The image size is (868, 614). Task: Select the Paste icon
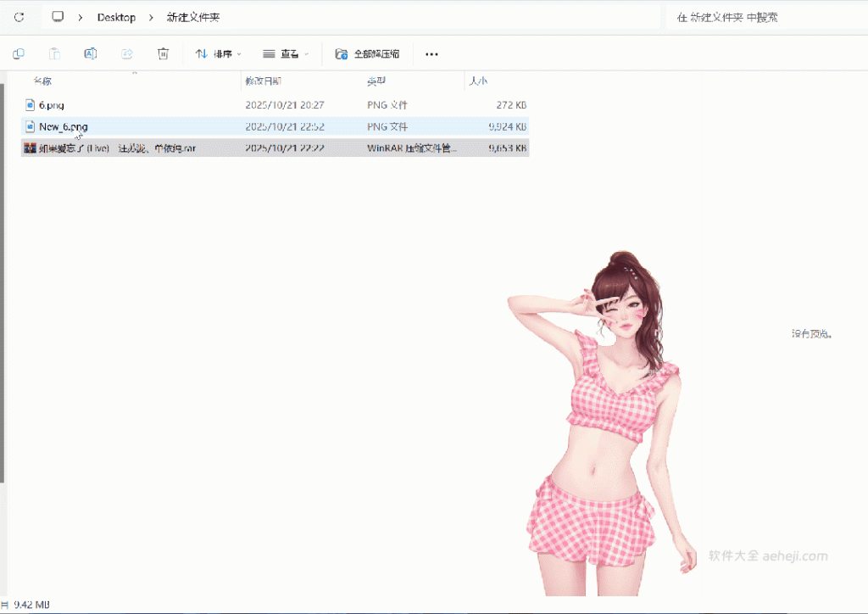coord(53,53)
